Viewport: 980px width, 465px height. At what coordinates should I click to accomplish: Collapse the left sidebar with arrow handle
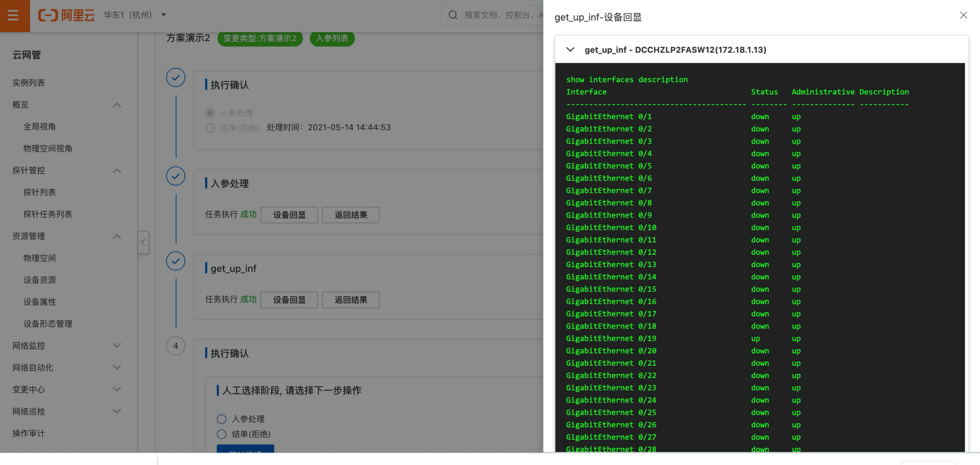click(x=143, y=242)
